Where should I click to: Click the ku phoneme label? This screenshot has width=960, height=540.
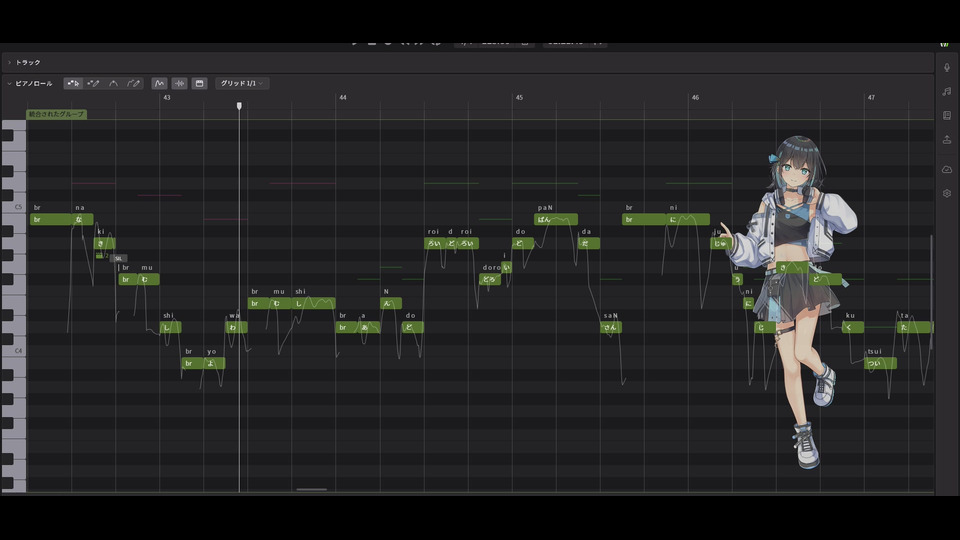(x=850, y=315)
